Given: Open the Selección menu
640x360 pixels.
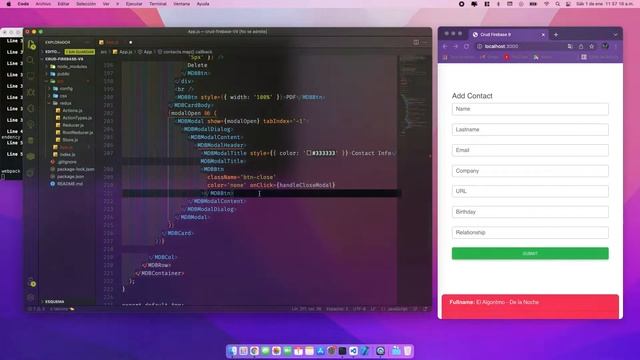Looking at the screenshot, I should (x=86, y=4).
